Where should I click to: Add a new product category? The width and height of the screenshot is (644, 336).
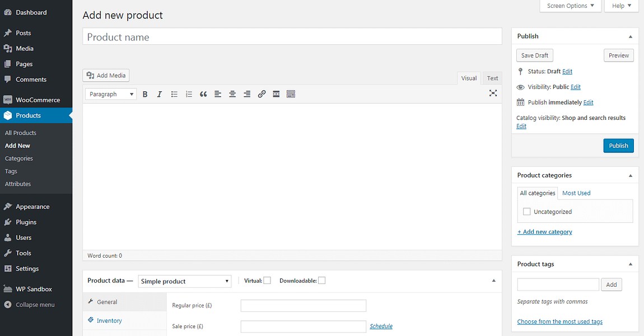(544, 231)
